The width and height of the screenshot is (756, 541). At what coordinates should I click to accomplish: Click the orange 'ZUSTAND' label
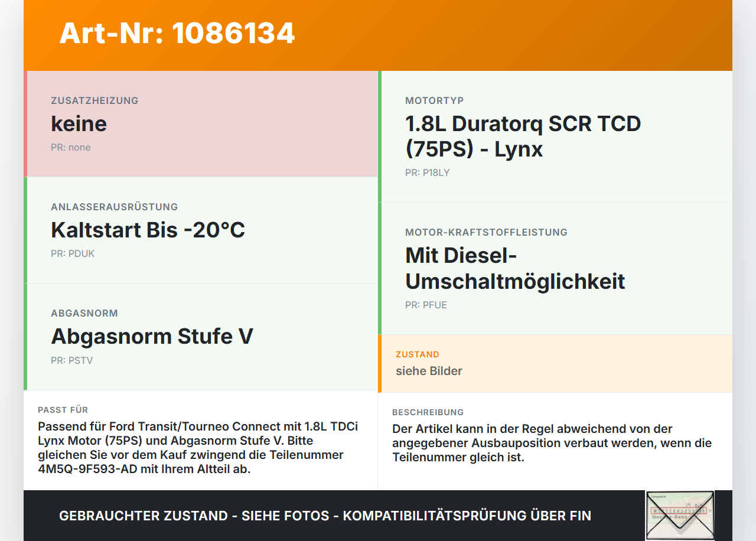(x=418, y=354)
